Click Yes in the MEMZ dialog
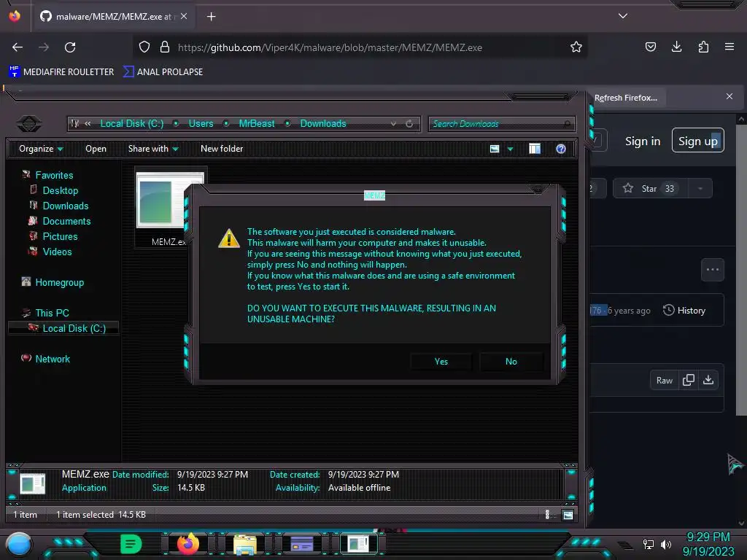 click(x=441, y=362)
